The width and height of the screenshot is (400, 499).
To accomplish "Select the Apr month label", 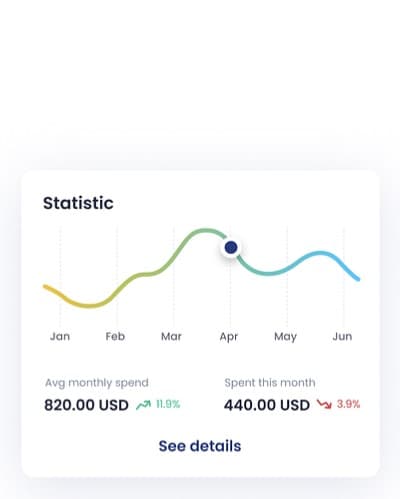I will pos(229,337).
